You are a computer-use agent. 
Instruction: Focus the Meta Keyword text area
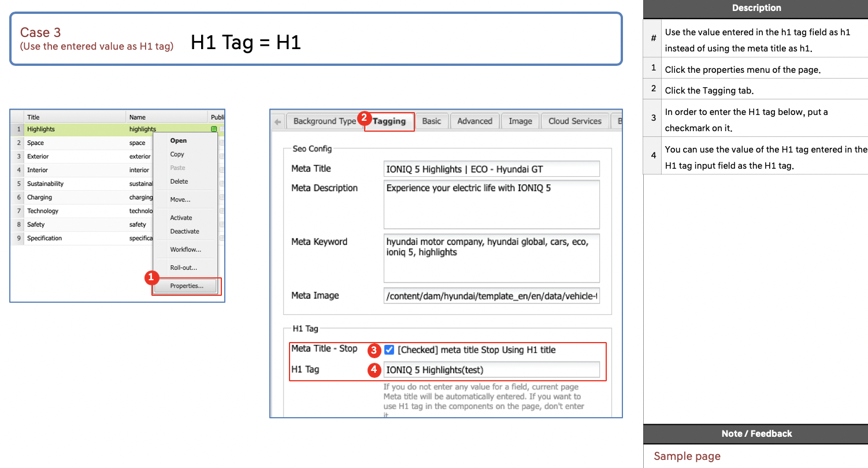(x=491, y=258)
